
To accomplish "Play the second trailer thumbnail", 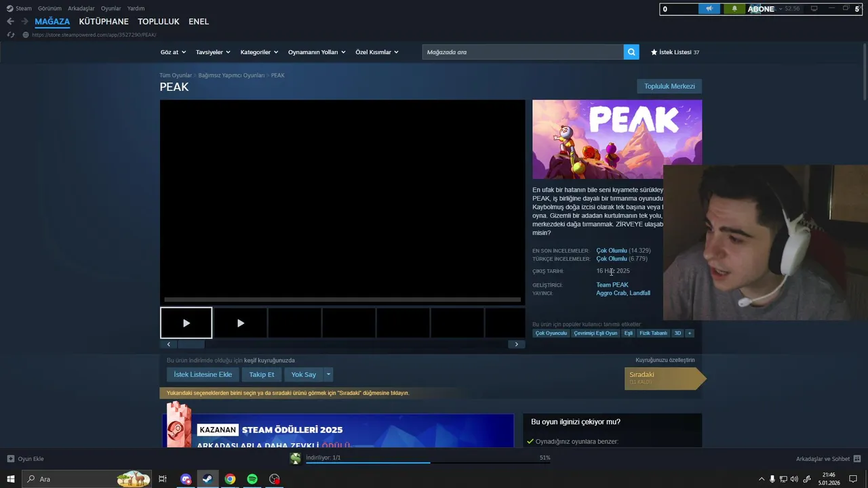I will pos(240,323).
